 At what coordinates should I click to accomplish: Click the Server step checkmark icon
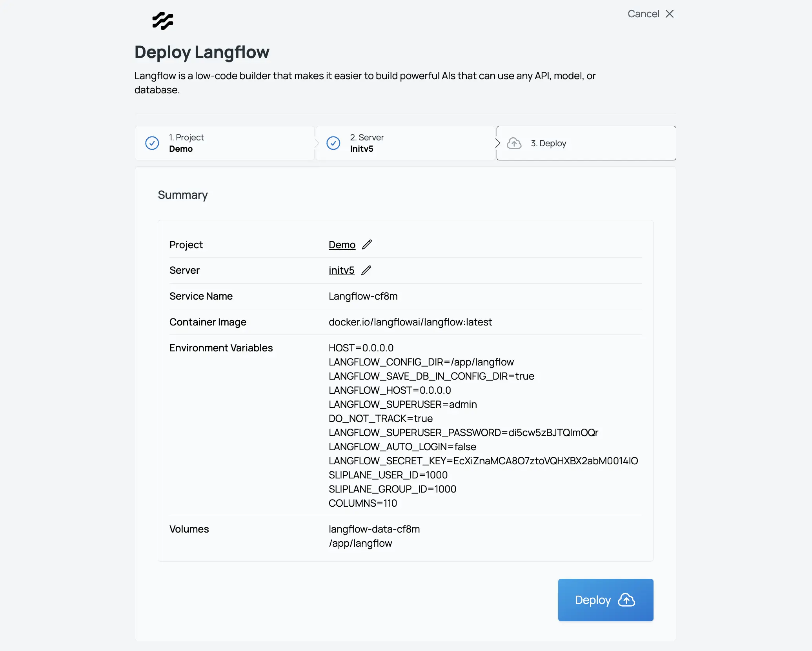[x=333, y=143]
